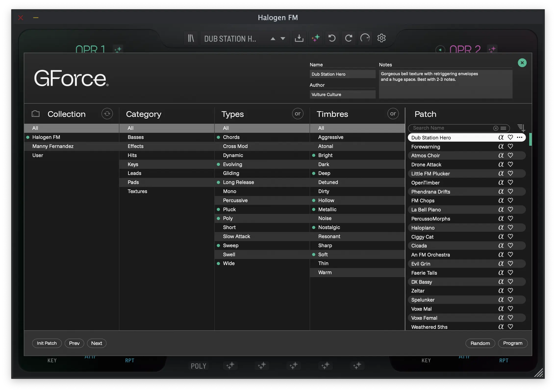Favorite the Dub Station Hero patch

pyautogui.click(x=510, y=137)
